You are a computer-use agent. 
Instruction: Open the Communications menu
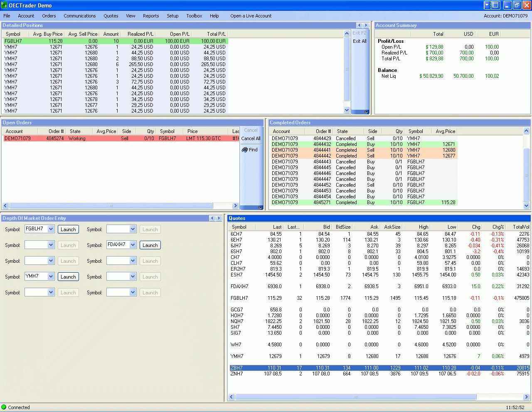tap(80, 16)
